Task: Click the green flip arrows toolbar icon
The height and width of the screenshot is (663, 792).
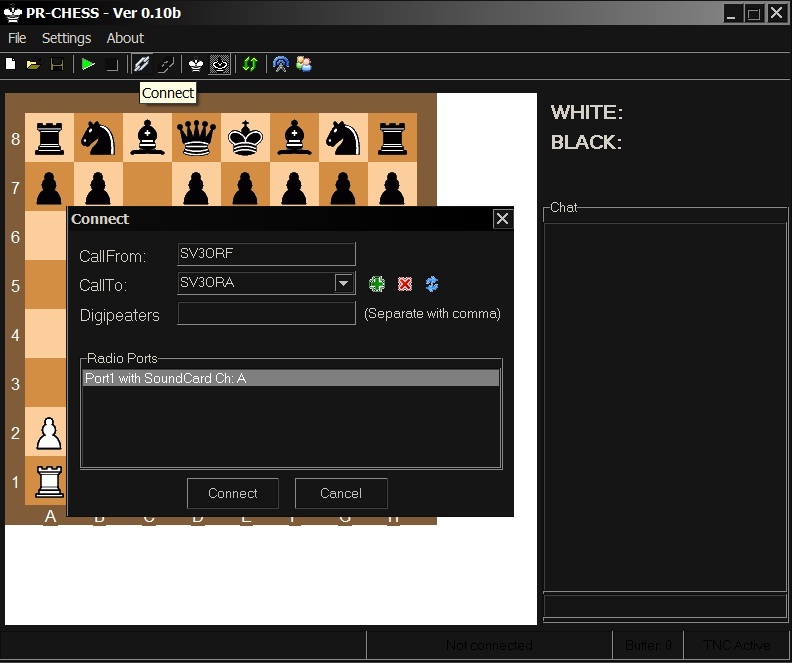Action: click(250, 65)
